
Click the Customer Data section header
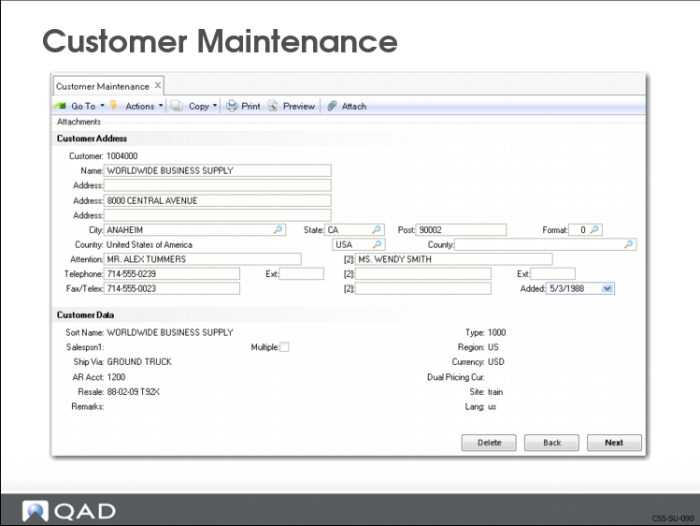coord(85,315)
